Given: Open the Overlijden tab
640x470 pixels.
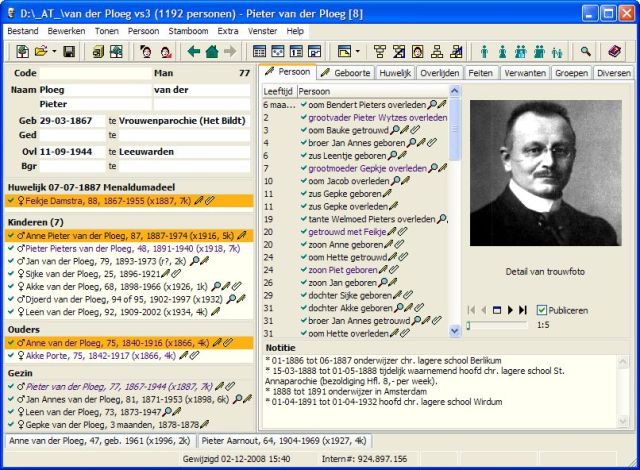Looking at the screenshot, I should coord(440,73).
